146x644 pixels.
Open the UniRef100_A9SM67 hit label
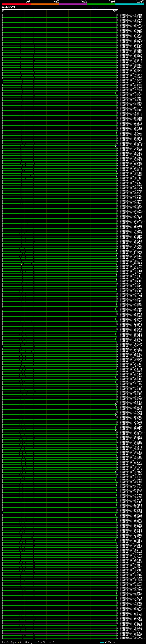tap(131, 20)
